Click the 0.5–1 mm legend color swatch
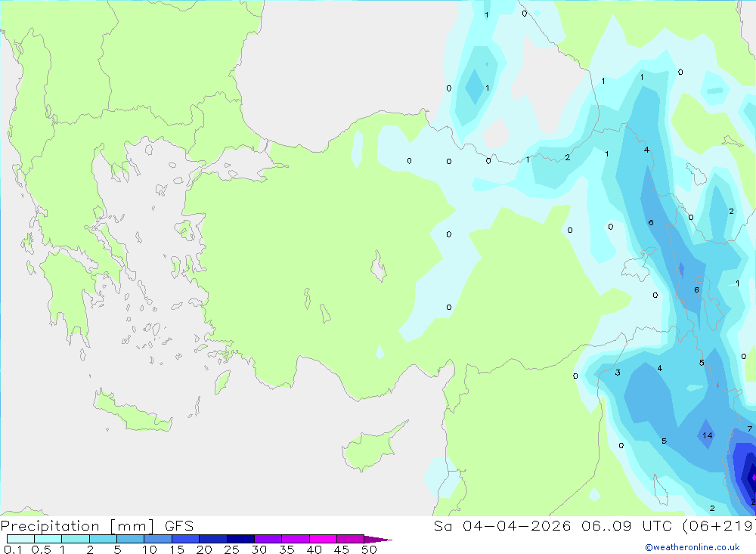 (x=48, y=539)
